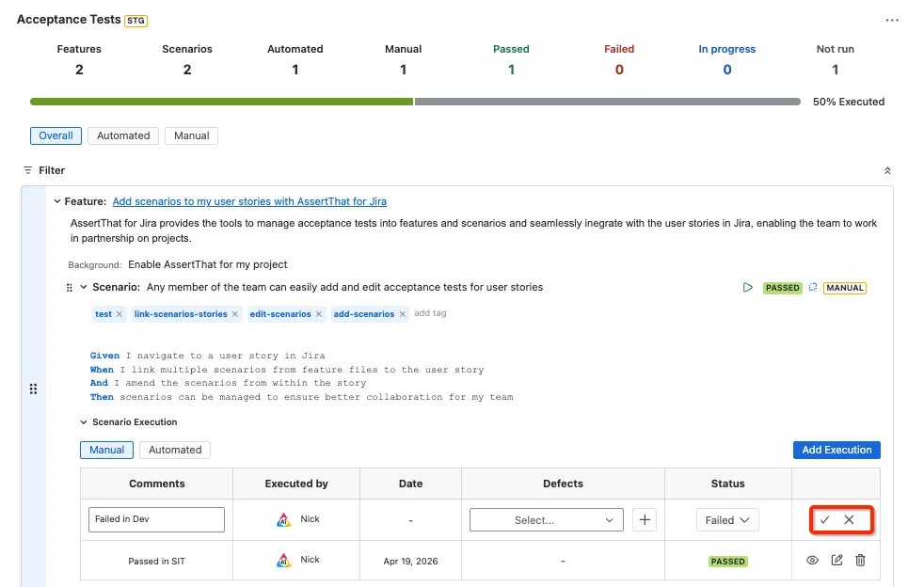This screenshot has height=587, width=924.
Task: Click the 'Passed in SIT' comment cell
Action: [x=157, y=561]
